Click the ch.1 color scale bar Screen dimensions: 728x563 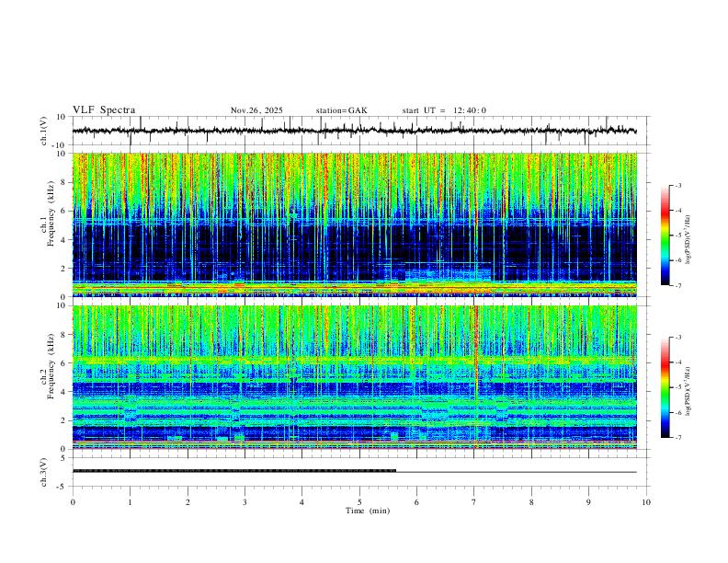665,236
